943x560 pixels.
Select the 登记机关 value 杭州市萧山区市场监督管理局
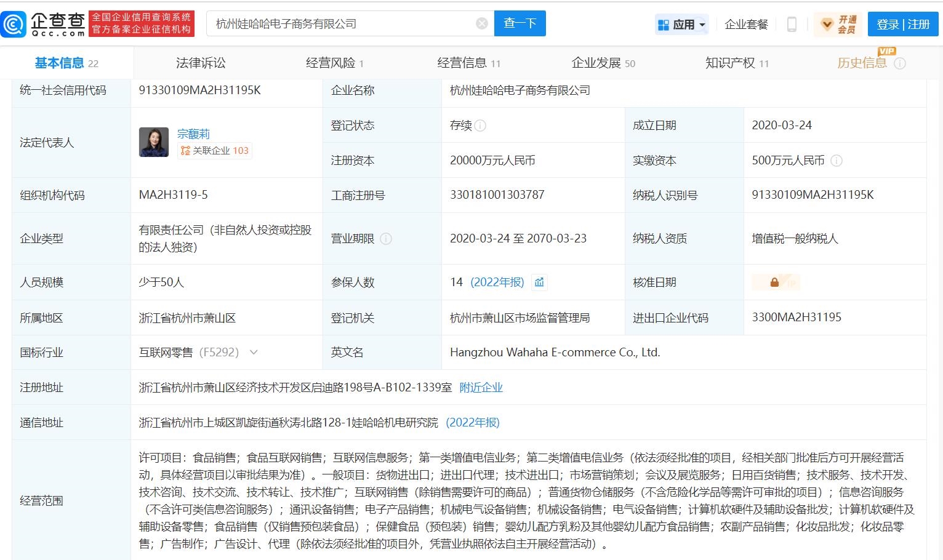pyautogui.click(x=520, y=318)
